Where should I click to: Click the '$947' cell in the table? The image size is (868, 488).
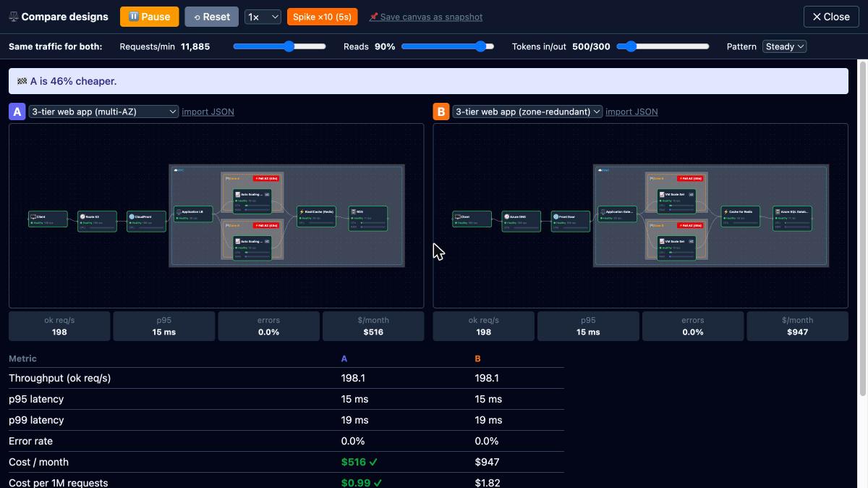pos(488,462)
